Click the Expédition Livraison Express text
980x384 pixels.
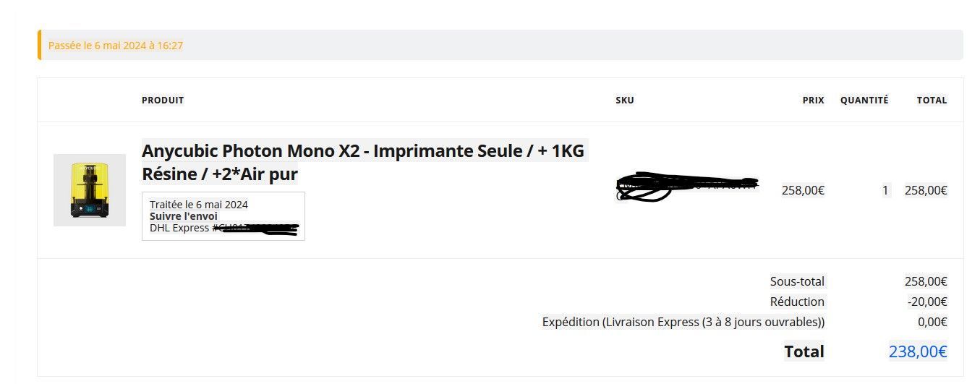click(683, 322)
